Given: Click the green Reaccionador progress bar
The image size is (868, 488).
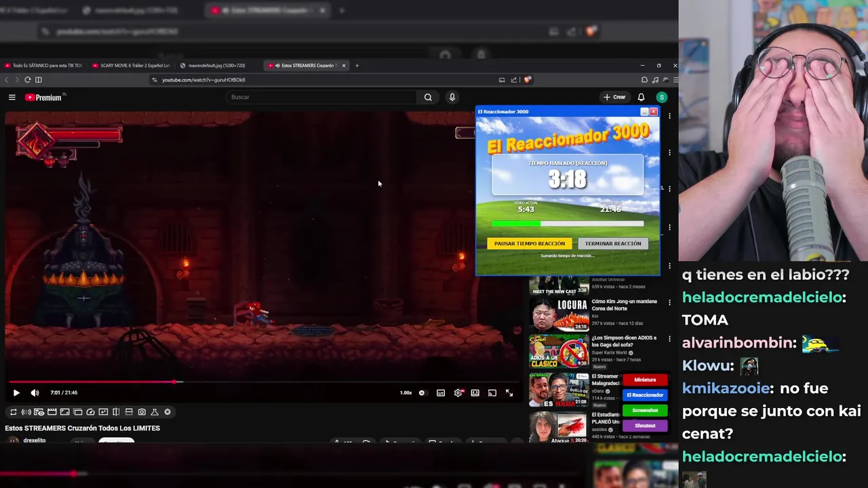Looking at the screenshot, I should [x=568, y=223].
